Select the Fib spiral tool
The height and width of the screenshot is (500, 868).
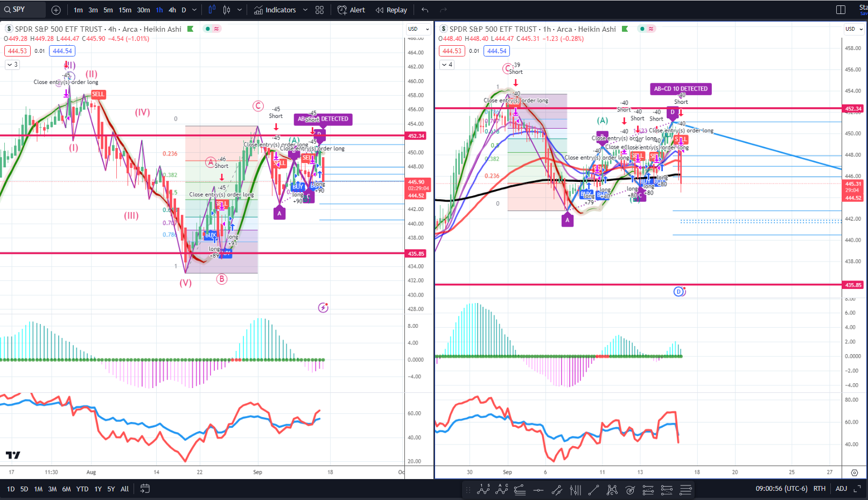630,490
